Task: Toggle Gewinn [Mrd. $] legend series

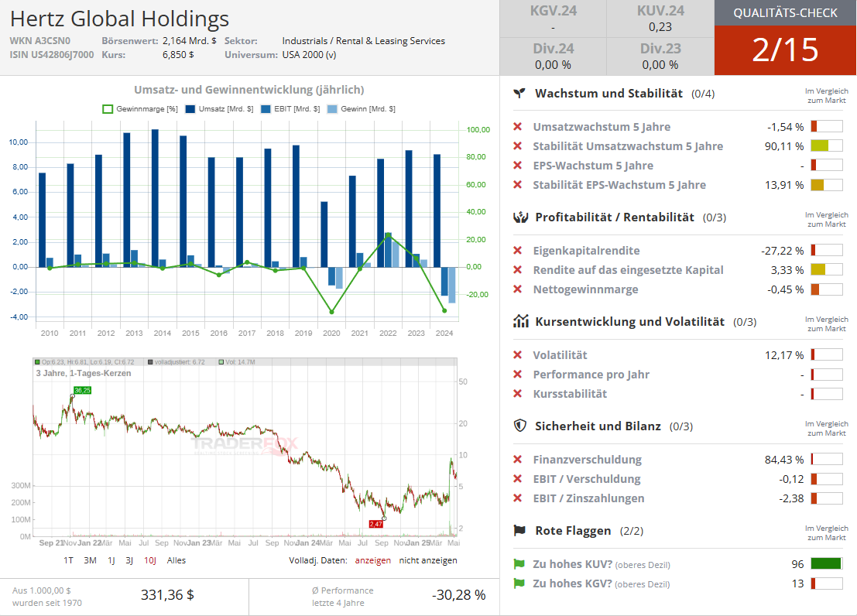Action: pyautogui.click(x=362, y=109)
